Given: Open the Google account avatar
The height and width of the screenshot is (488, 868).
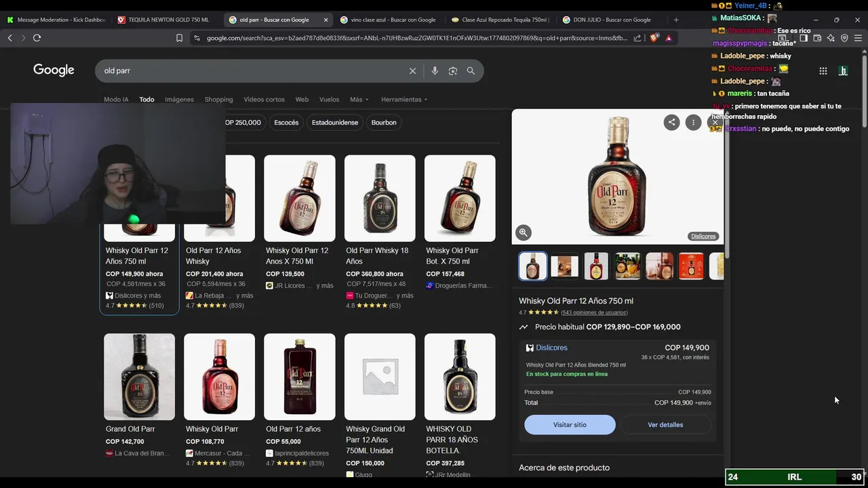Looking at the screenshot, I should tap(844, 70).
